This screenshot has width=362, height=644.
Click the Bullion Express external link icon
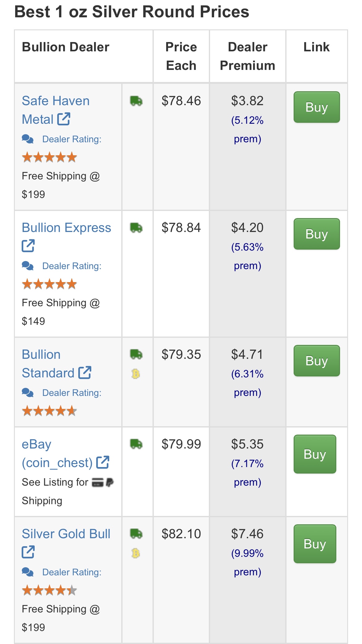pos(28,246)
